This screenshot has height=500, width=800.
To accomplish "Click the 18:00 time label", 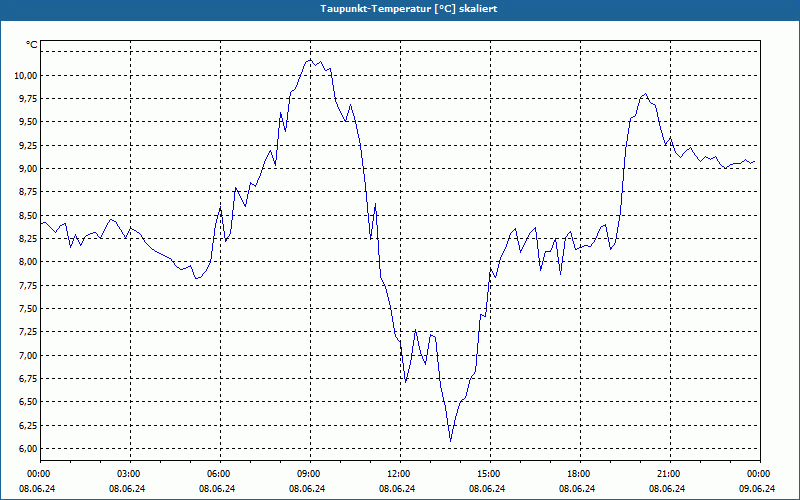I will (x=581, y=474).
